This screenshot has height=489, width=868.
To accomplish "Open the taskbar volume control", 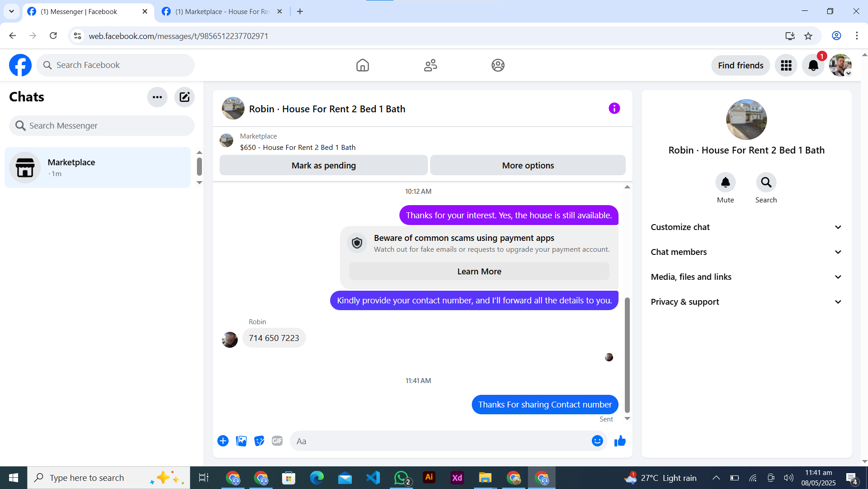I will click(789, 478).
